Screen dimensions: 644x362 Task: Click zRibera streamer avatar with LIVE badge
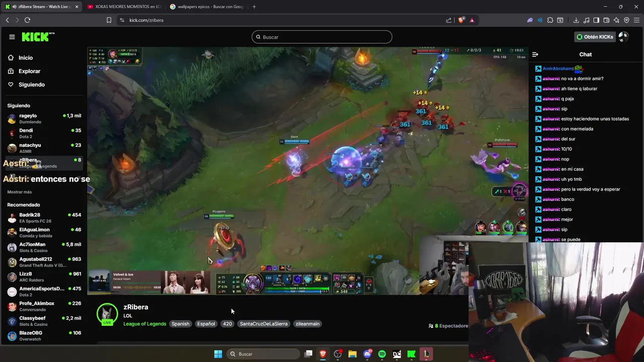[107, 314]
